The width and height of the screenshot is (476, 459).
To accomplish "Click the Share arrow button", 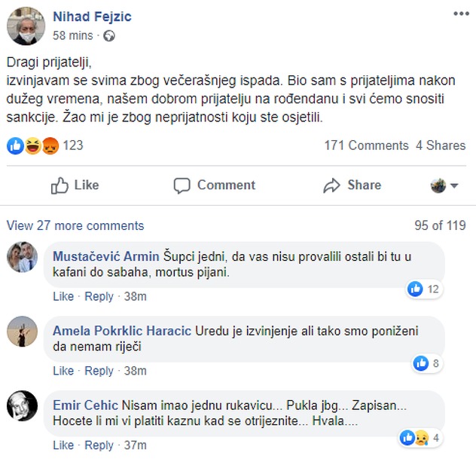I will pyautogui.click(x=352, y=185).
